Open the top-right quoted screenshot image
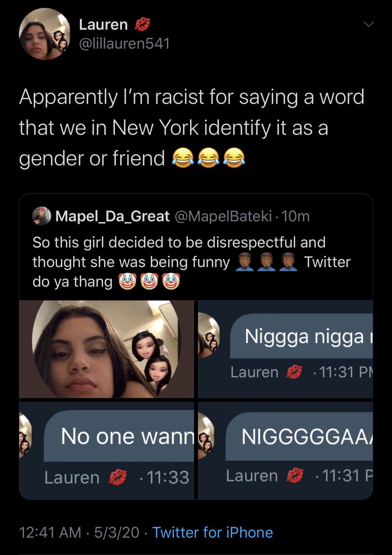The width and height of the screenshot is (392, 555). tap(285, 349)
